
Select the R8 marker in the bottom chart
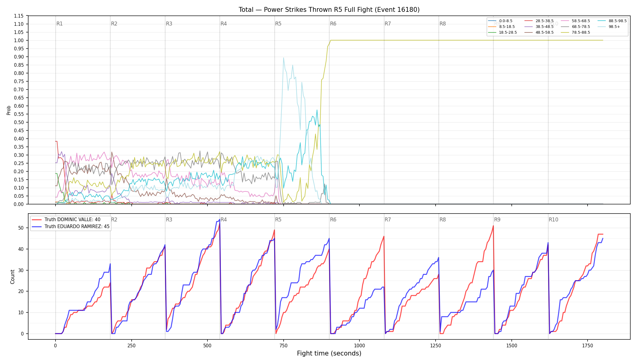(443, 220)
